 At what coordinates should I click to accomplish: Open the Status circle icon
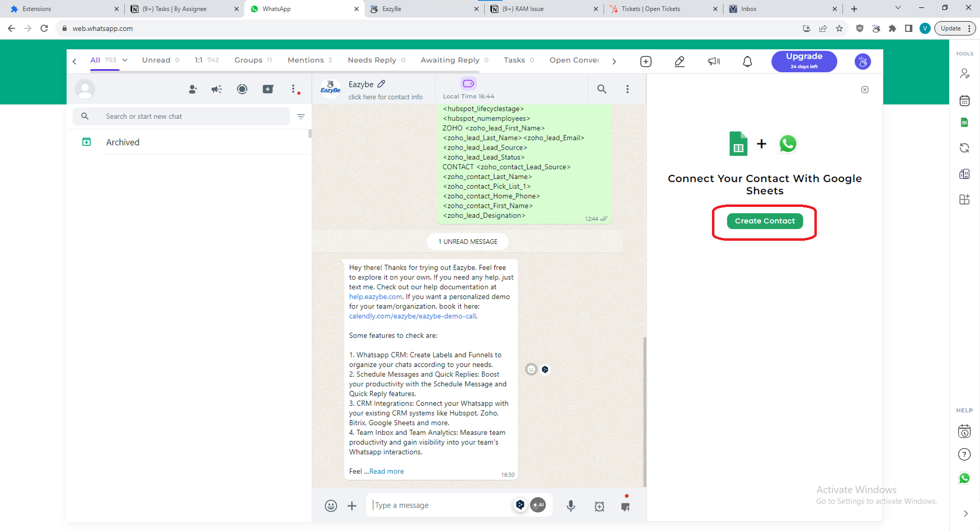point(242,89)
